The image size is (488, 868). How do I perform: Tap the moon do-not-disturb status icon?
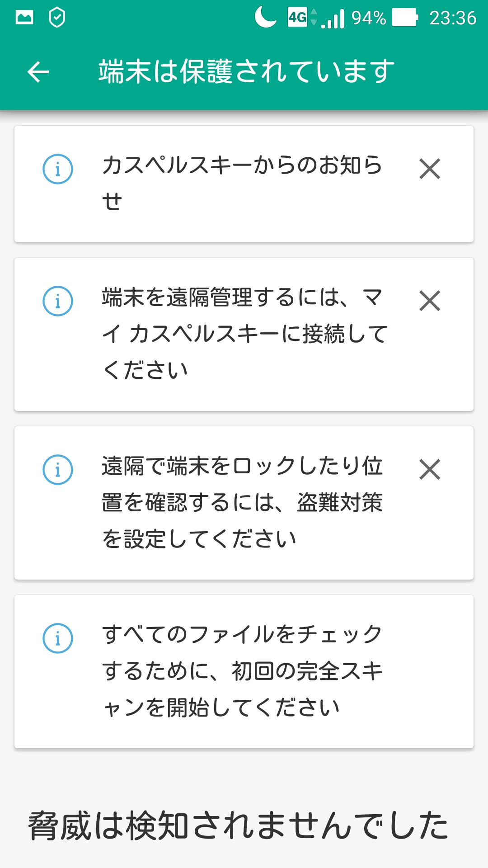tap(266, 18)
